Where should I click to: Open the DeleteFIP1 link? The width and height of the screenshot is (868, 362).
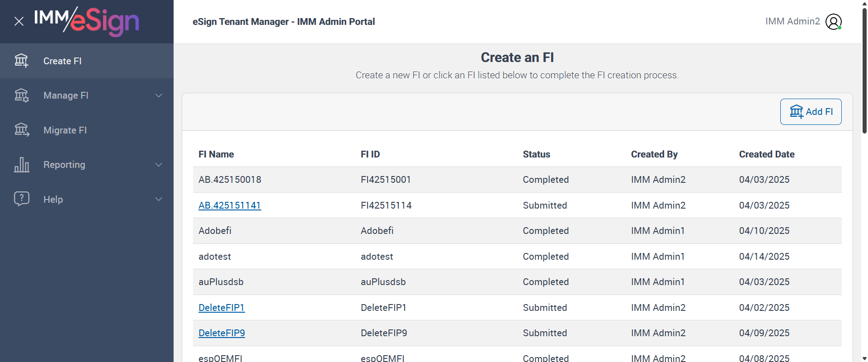(222, 308)
